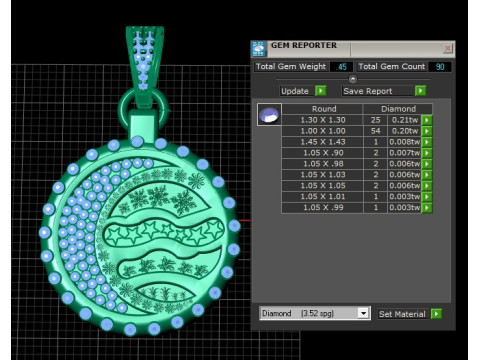Click green arrow on 1.05 X .98 row
The width and height of the screenshot is (480, 360).
coord(427,164)
